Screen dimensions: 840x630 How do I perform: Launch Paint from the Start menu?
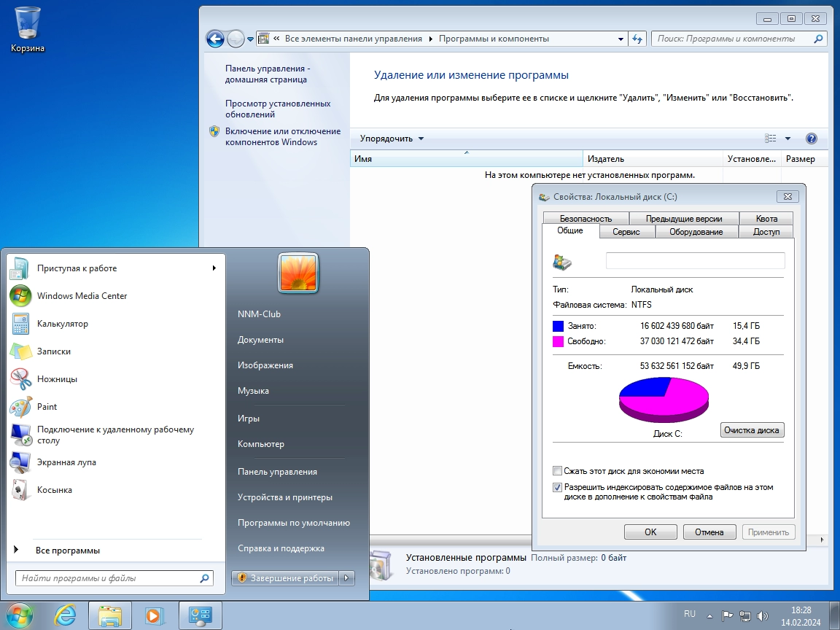(x=47, y=407)
